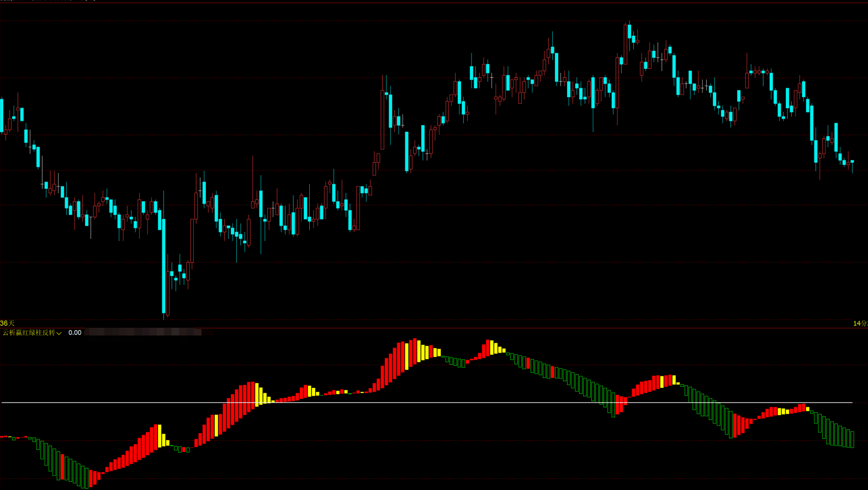
Task: Click the tall red candle that starts the breakout rally
Action: pos(382,119)
